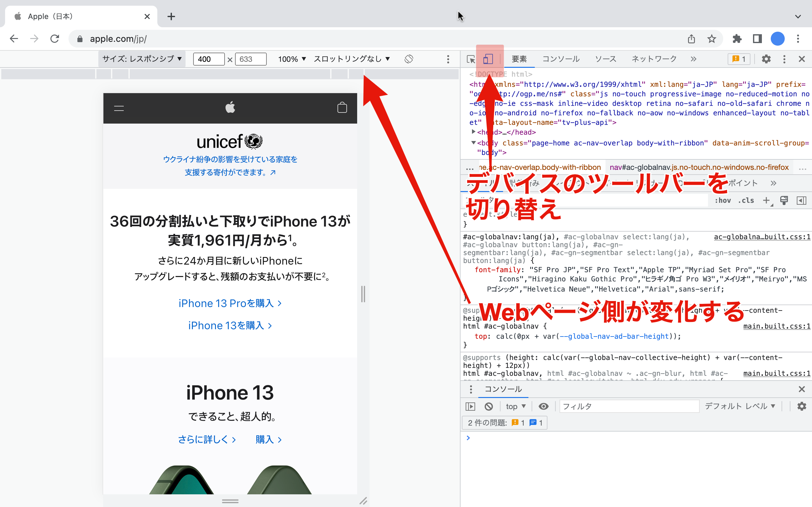
Task: Click the iPhone 13 Proを購入 link
Action: click(230, 303)
